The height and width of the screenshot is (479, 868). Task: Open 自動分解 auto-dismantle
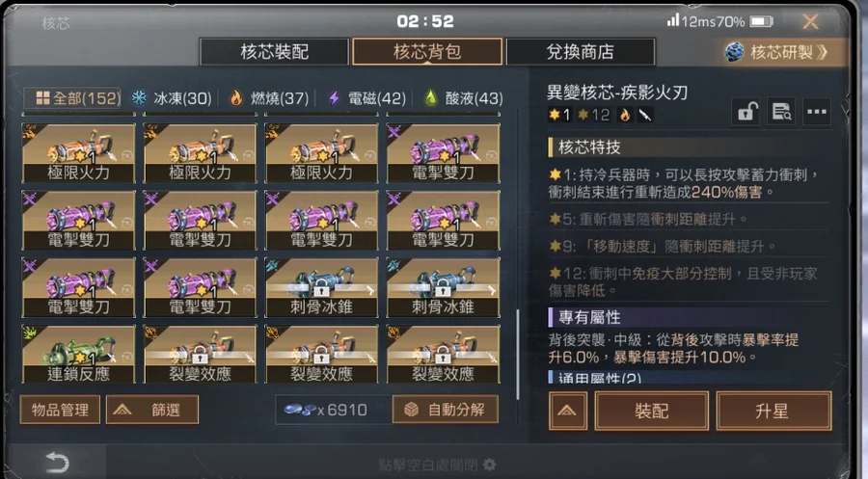(x=446, y=410)
